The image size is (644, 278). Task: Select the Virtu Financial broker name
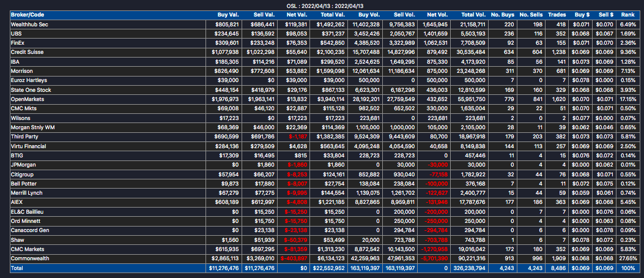pos(28,146)
